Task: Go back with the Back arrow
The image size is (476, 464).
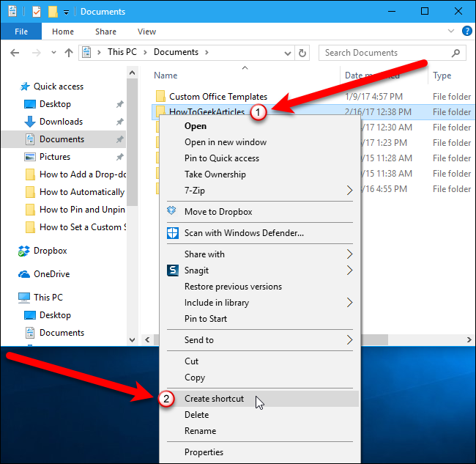Action: tap(15, 53)
